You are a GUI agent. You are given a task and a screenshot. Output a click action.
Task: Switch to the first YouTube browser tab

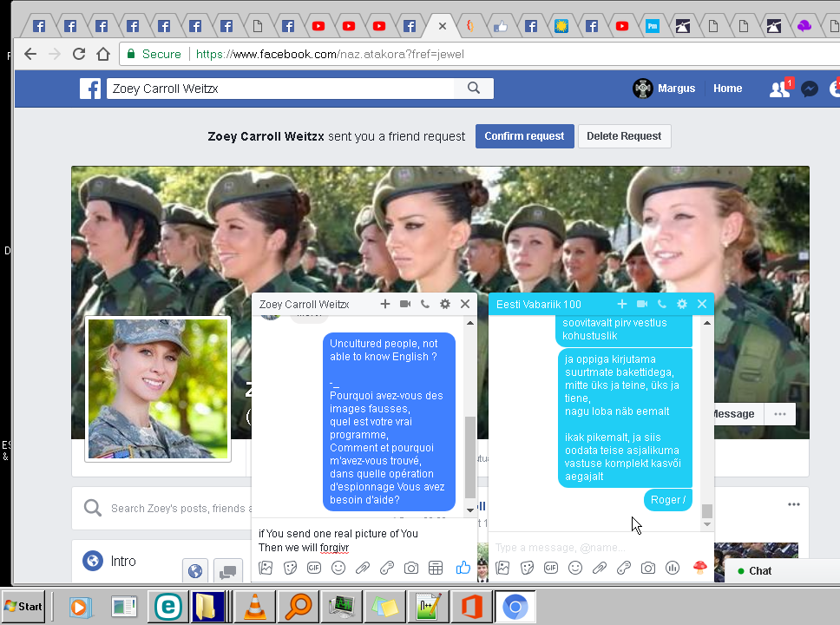[318, 26]
